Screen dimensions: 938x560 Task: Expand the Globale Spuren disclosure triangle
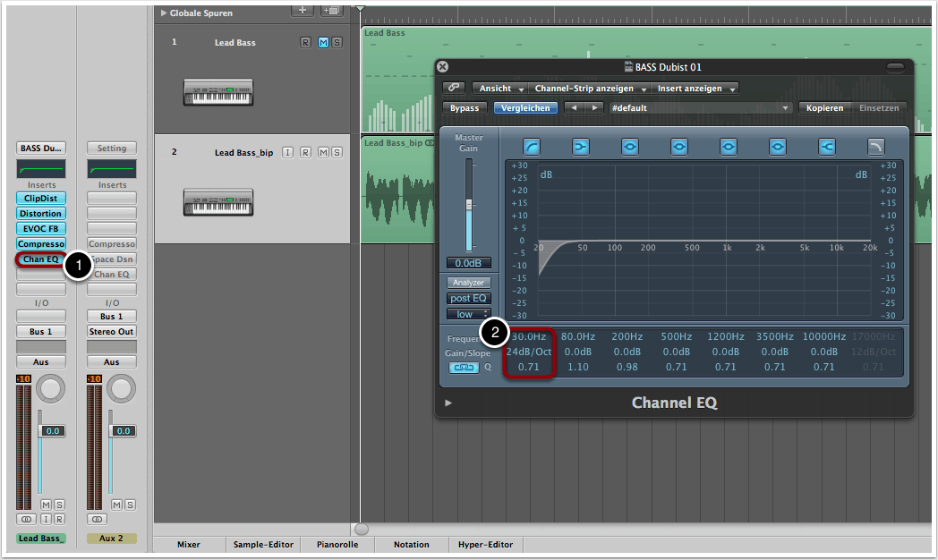coord(163,13)
